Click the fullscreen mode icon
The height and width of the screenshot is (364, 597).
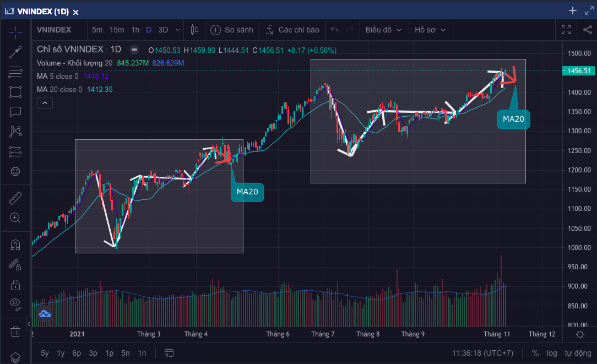[x=566, y=30]
